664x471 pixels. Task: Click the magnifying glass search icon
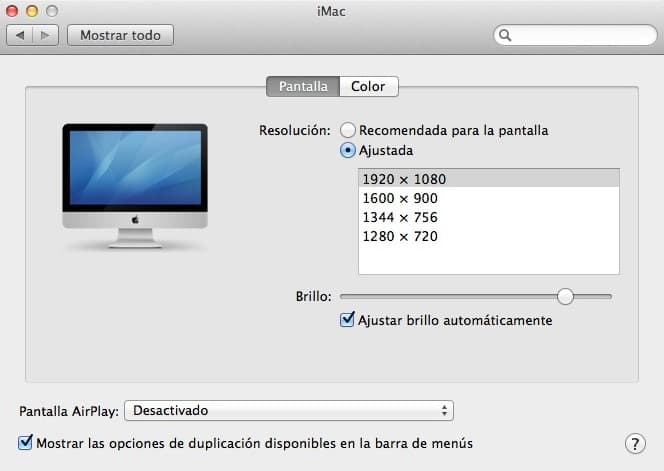[506, 35]
